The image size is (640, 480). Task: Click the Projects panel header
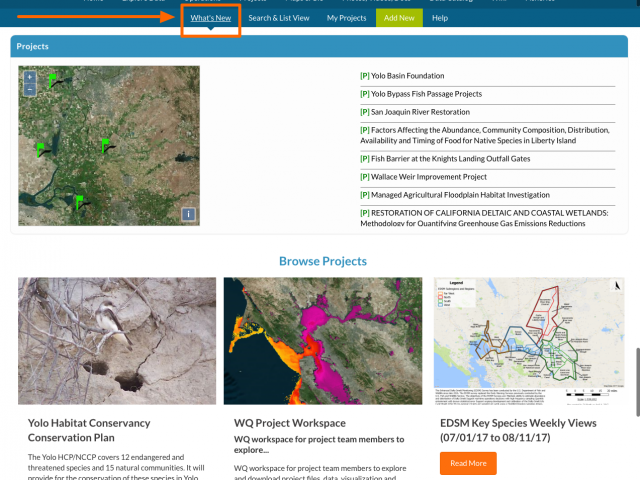319,46
